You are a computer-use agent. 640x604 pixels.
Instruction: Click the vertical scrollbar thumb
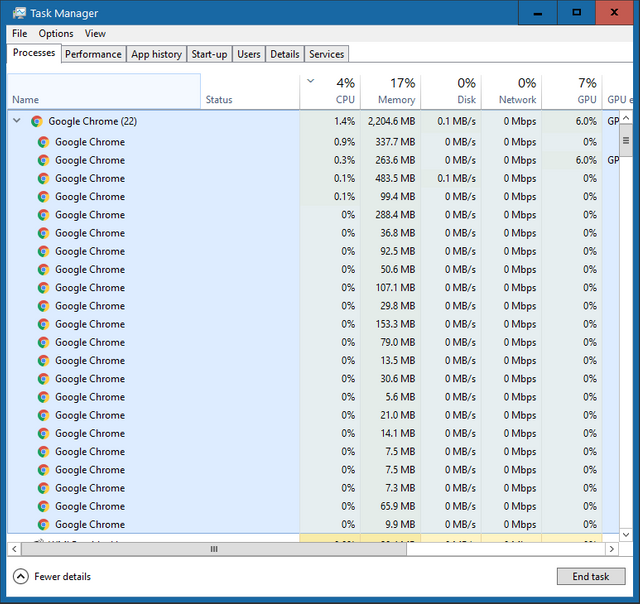pos(626,140)
